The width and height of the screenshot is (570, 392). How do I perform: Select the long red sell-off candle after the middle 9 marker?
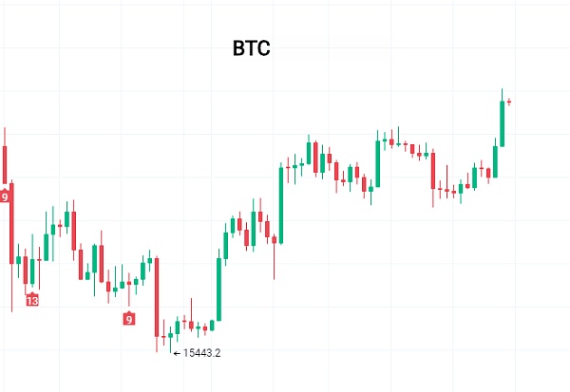click(x=157, y=296)
